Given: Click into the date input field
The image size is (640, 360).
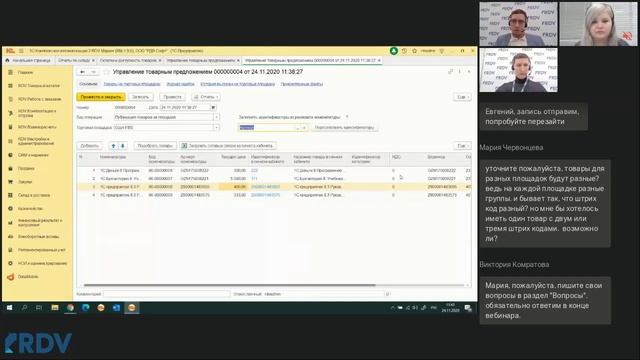Looking at the screenshot, I should coord(184,107).
